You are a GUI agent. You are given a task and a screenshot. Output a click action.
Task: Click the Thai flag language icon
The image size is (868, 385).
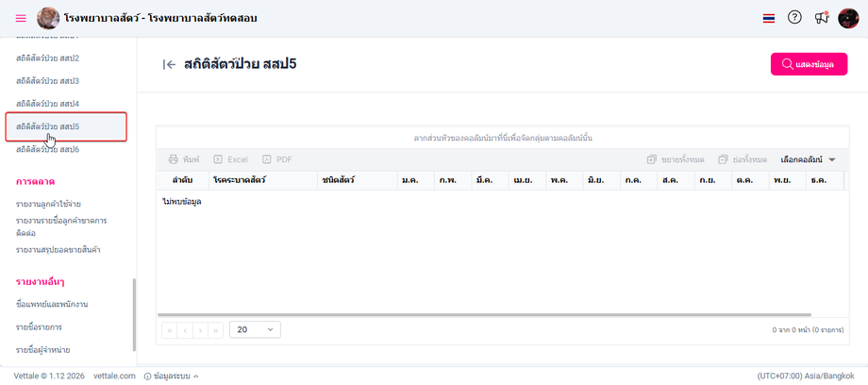[x=769, y=18]
